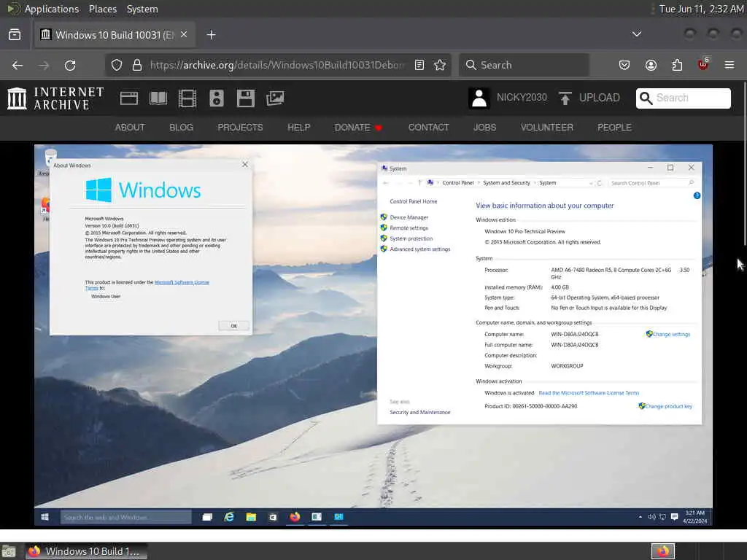The image size is (747, 560).
Task: Go back with browser back arrow
Action: (x=18, y=65)
